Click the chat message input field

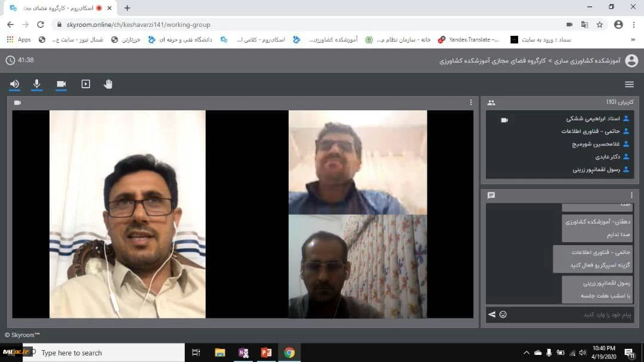566,314
